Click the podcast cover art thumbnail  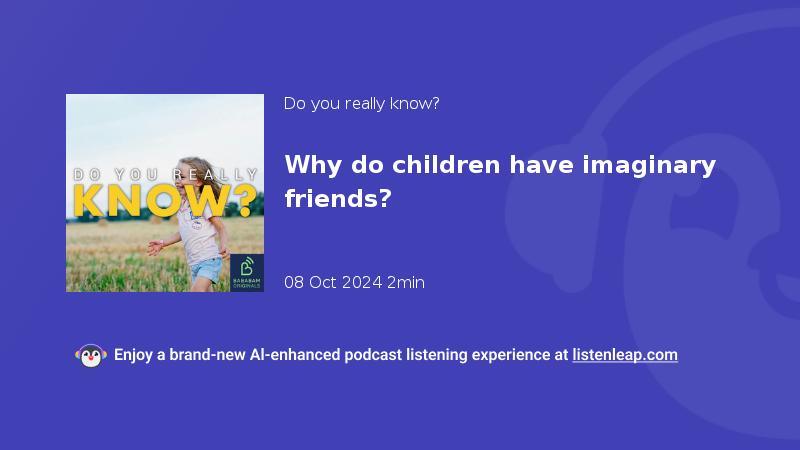(165, 193)
